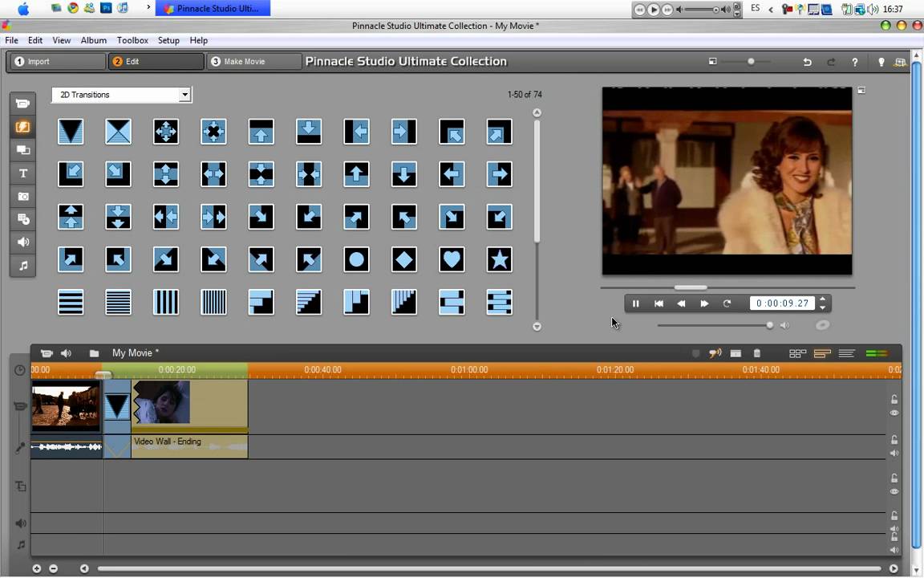Open the File menu
Image resolution: width=924 pixels, height=578 pixels.
pyautogui.click(x=11, y=40)
